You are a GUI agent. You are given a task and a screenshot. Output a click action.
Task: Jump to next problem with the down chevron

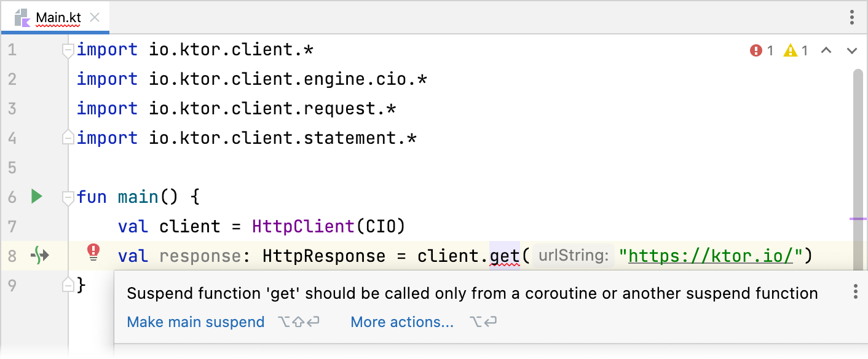point(852,50)
